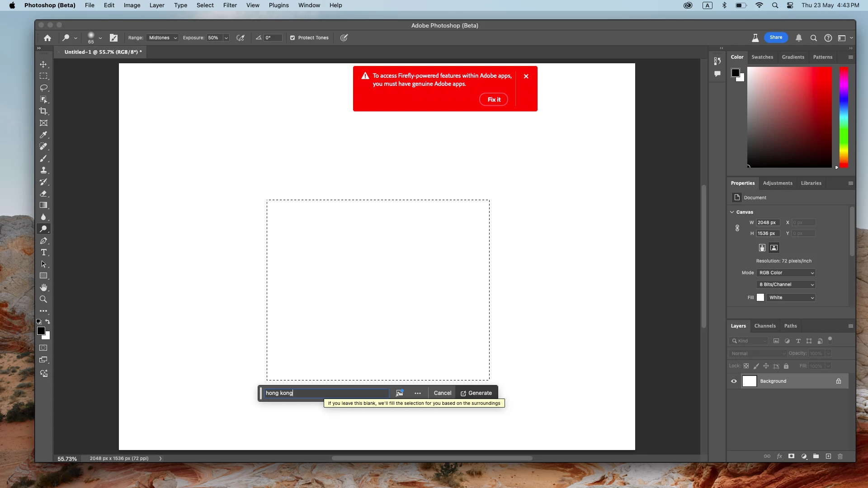Select the Clone Stamp tool
The image size is (868, 488).
click(43, 170)
